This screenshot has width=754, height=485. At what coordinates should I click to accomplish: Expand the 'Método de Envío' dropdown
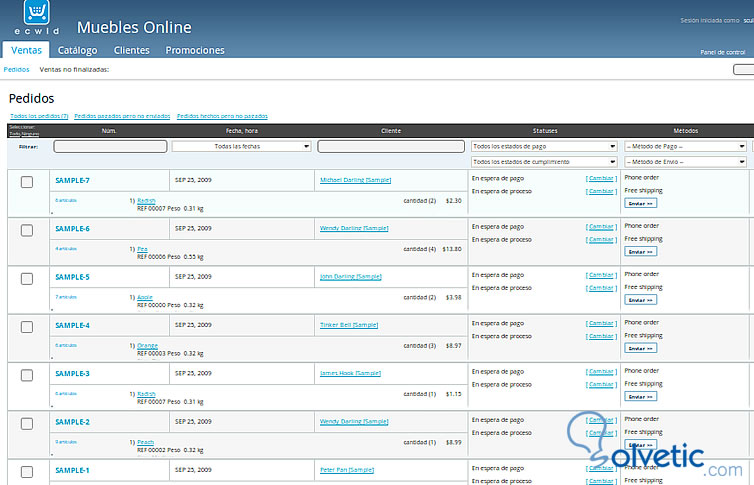tap(685, 162)
